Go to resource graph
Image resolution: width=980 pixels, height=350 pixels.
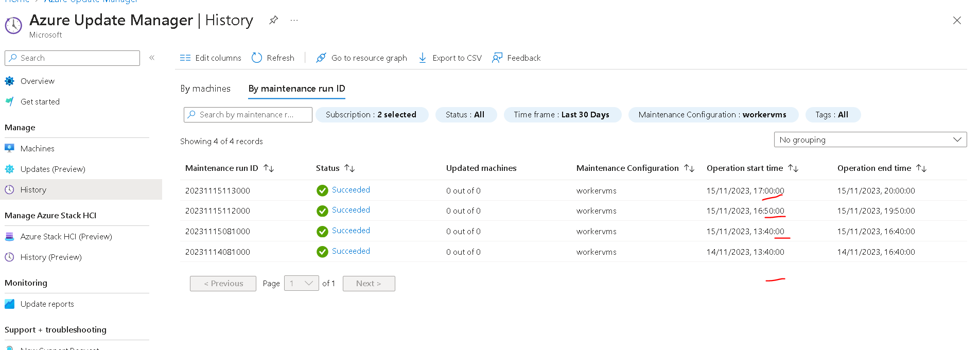(361, 58)
